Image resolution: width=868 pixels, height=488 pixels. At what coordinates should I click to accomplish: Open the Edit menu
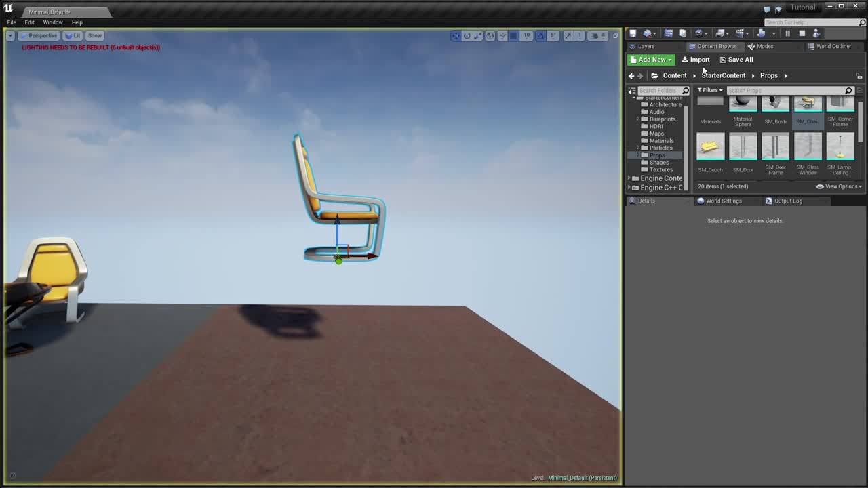click(29, 22)
